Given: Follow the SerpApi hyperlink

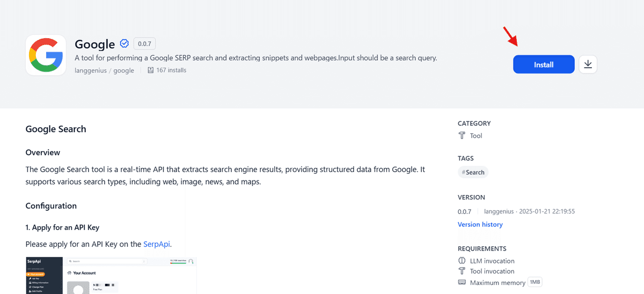Looking at the screenshot, I should pyautogui.click(x=157, y=244).
